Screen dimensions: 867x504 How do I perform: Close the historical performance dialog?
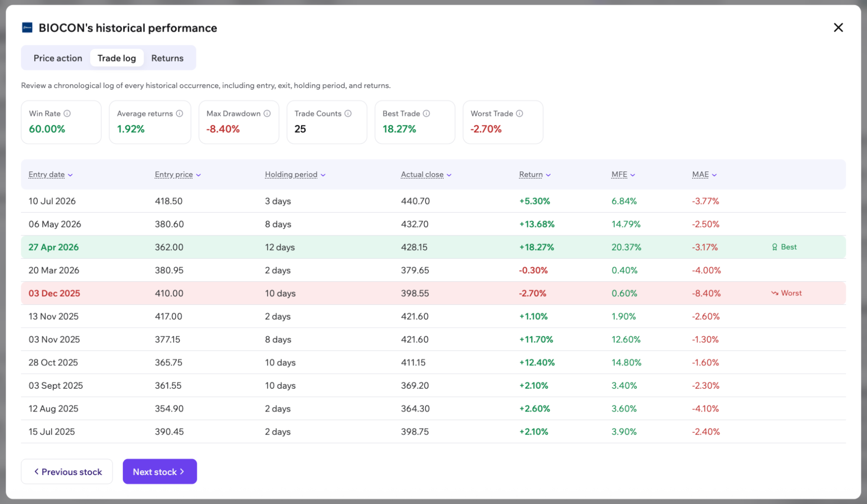[x=838, y=28]
